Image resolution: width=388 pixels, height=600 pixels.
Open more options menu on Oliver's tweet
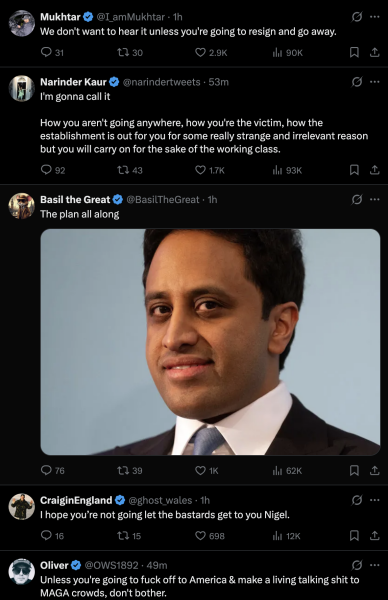[375, 565]
